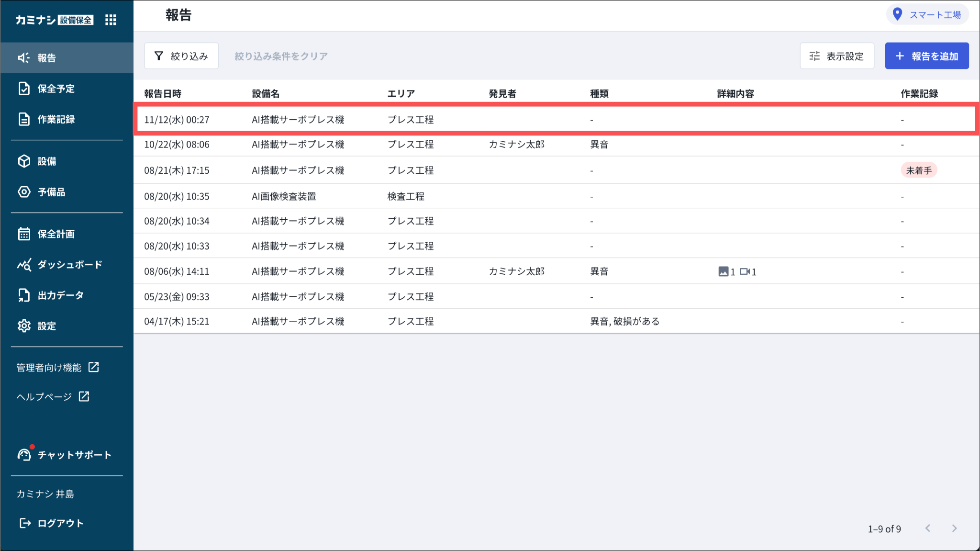Click the image attachment icon in 08/06 row
The image size is (980, 551).
point(723,271)
